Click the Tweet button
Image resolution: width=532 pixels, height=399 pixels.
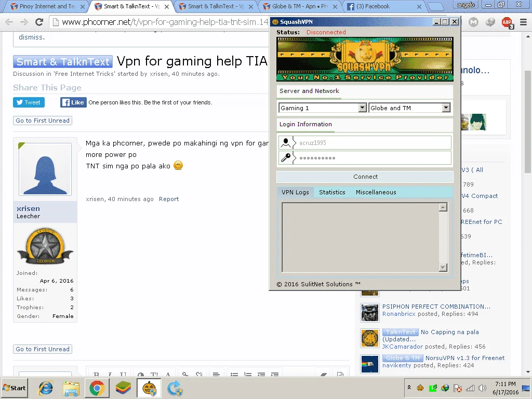tap(29, 102)
